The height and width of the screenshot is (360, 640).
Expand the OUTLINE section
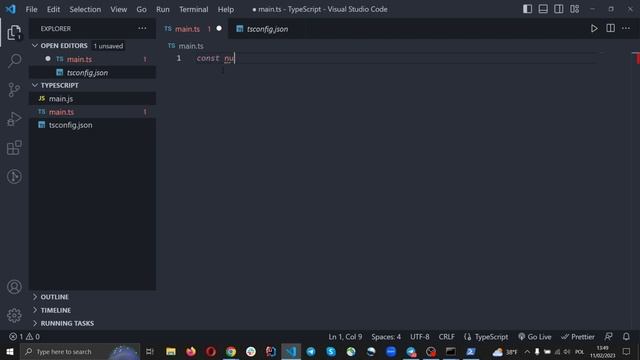tap(35, 297)
